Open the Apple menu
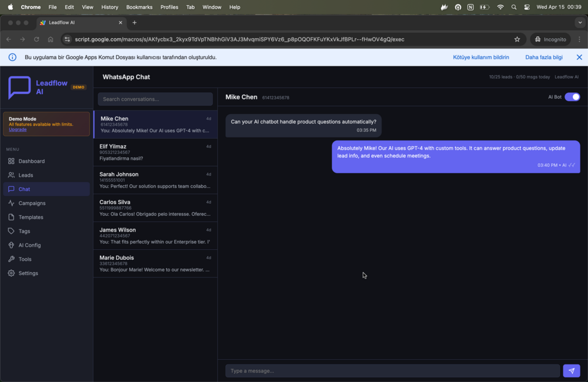Viewport: 588px width, 382px height. (x=10, y=7)
